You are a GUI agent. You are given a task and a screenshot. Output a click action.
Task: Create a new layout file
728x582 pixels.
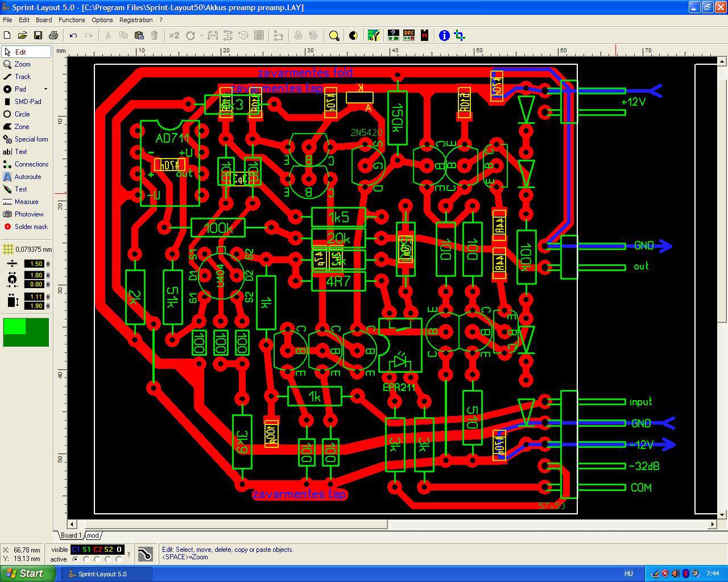point(7,35)
